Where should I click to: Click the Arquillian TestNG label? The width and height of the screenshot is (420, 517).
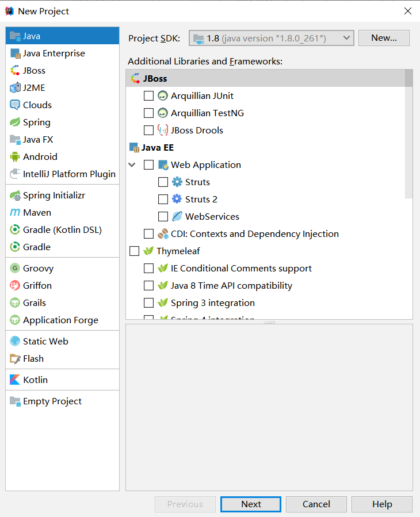pos(207,113)
